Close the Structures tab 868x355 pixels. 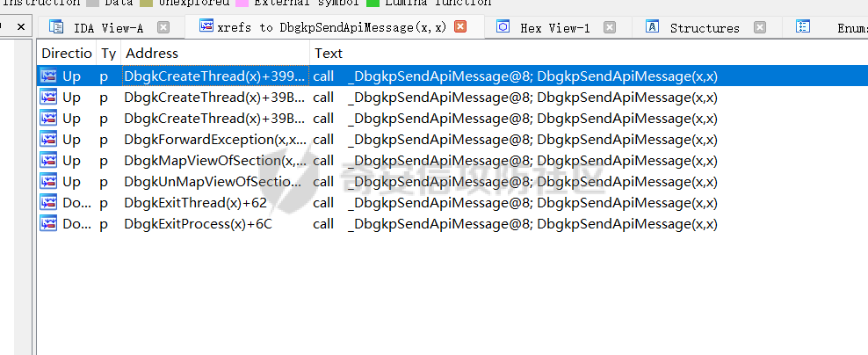[760, 27]
